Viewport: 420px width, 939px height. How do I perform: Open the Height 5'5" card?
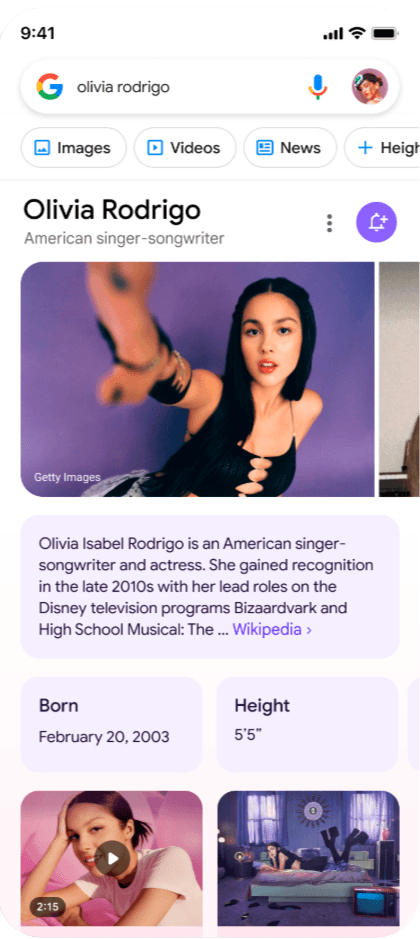[307, 725]
